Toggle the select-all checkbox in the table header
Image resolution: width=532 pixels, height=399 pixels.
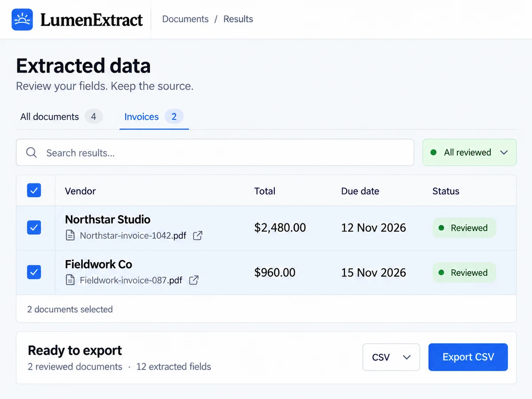tap(34, 191)
